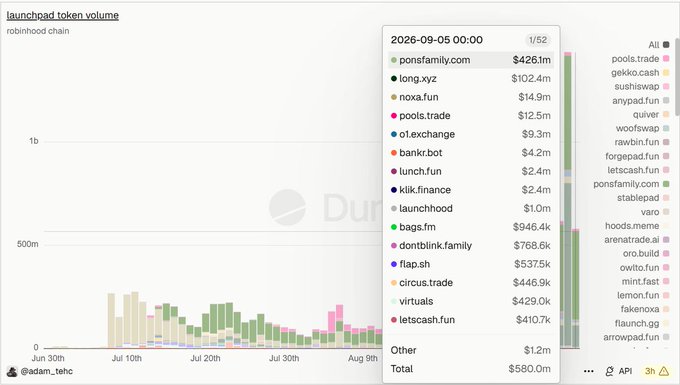Click the pools.trade tooltip row
The height and width of the screenshot is (385, 680).
(471, 116)
